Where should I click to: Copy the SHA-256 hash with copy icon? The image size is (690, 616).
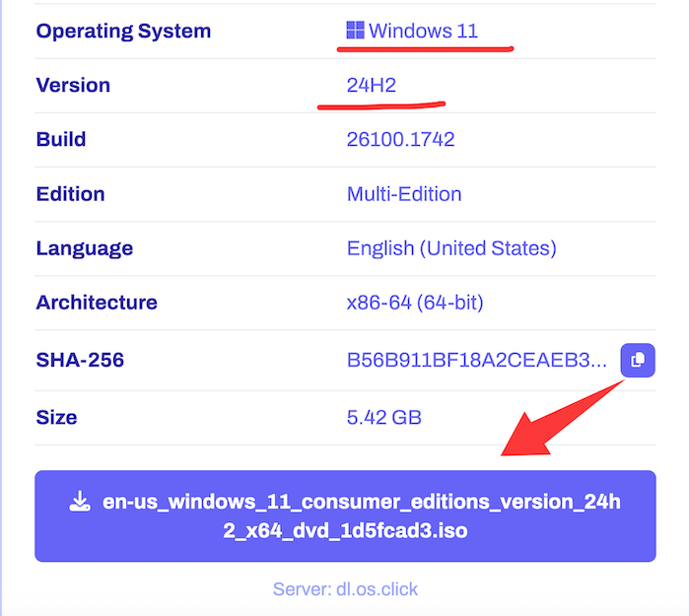[638, 360]
